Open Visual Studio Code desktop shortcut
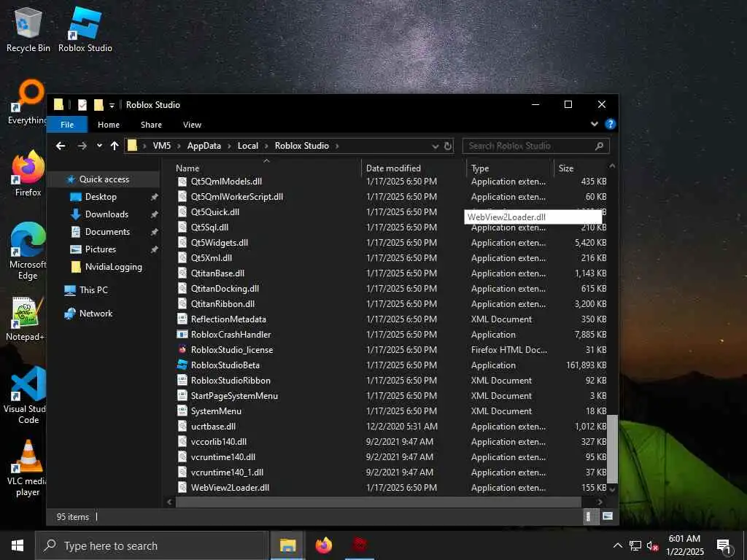This screenshot has width=747, height=560. click(26, 395)
